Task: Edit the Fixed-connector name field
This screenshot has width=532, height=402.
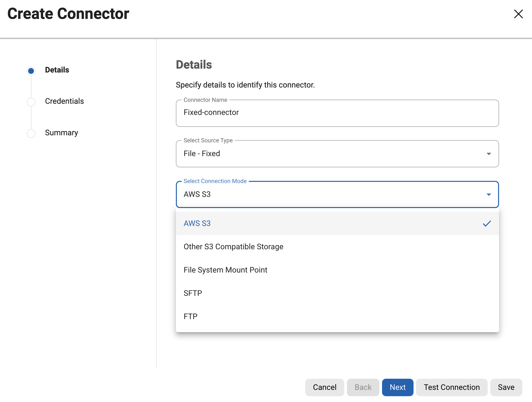Action: [337, 113]
